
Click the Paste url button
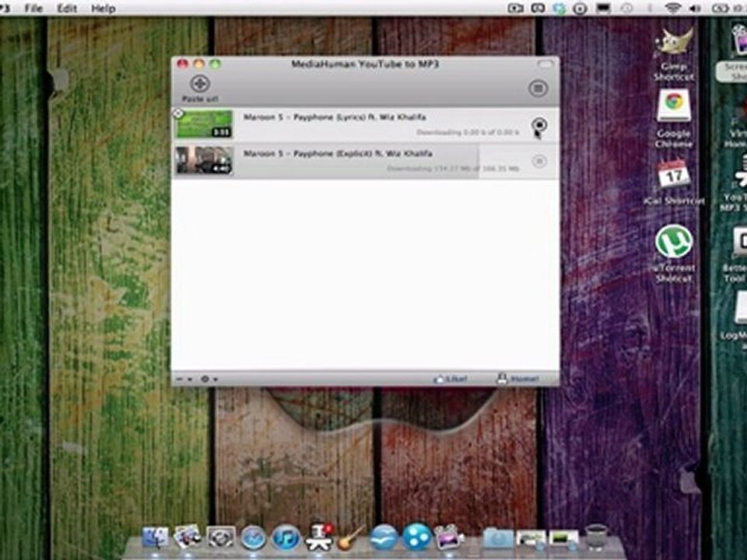(200, 89)
